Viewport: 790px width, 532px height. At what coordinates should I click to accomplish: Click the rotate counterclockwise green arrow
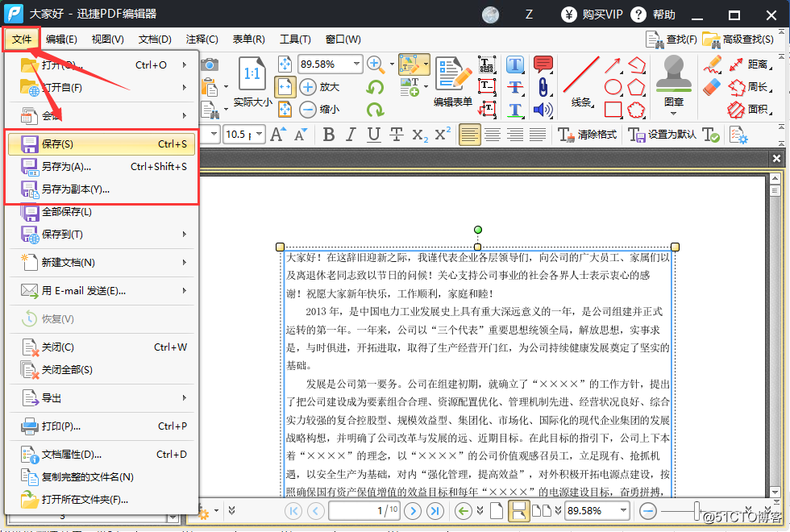click(x=375, y=87)
